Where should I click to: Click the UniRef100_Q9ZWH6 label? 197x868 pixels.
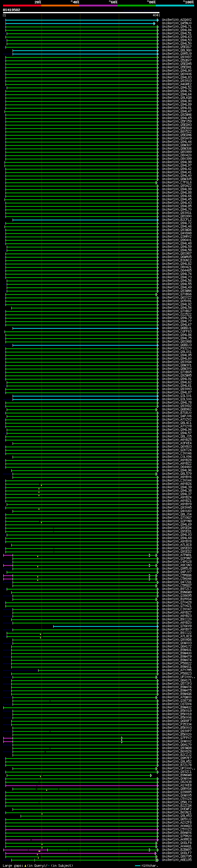[x=177, y=115]
